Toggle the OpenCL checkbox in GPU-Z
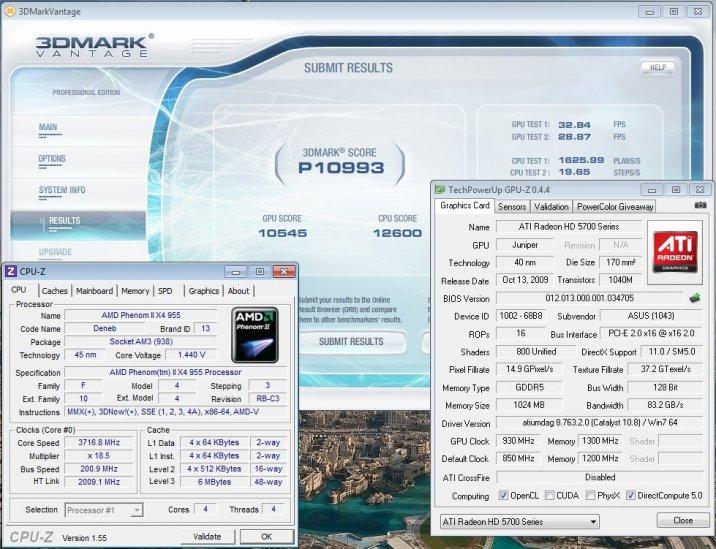This screenshot has width=716, height=549. [503, 496]
